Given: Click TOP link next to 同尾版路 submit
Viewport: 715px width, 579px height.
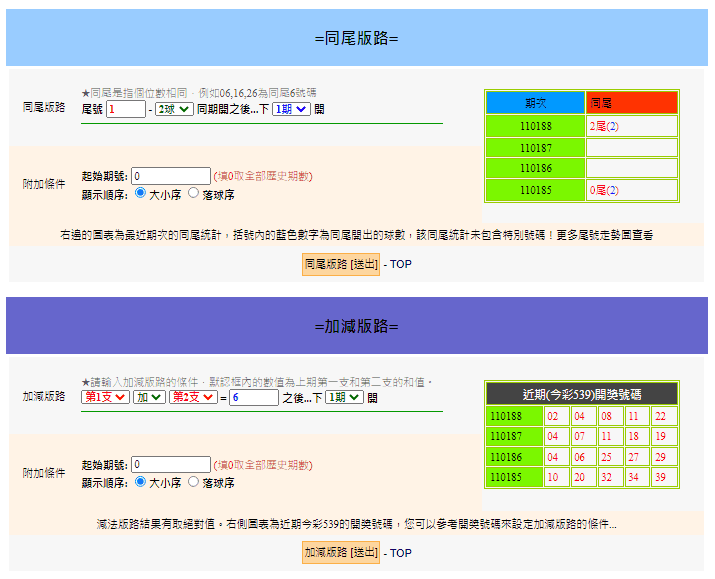Looking at the screenshot, I should click(x=400, y=264).
